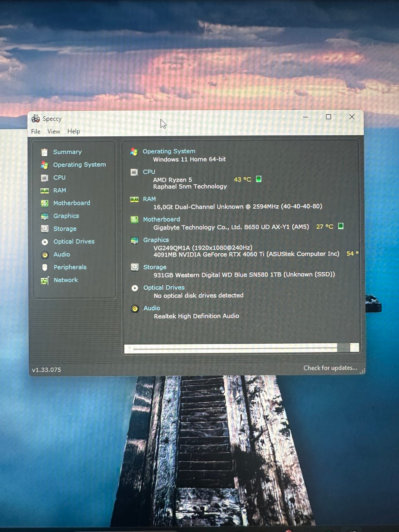Image resolution: width=399 pixels, height=532 pixels.
Task: Click the Motherboard icon in sidebar
Action: (x=44, y=203)
